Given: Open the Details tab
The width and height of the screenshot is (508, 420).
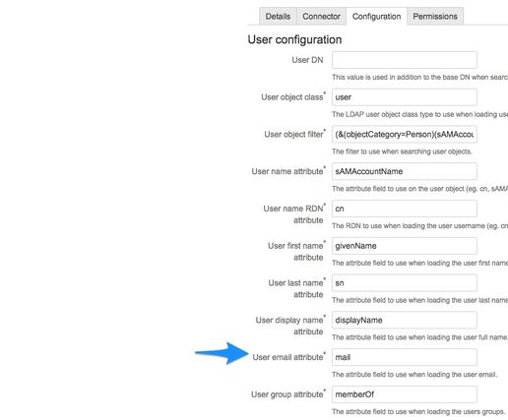Looking at the screenshot, I should (x=278, y=17).
